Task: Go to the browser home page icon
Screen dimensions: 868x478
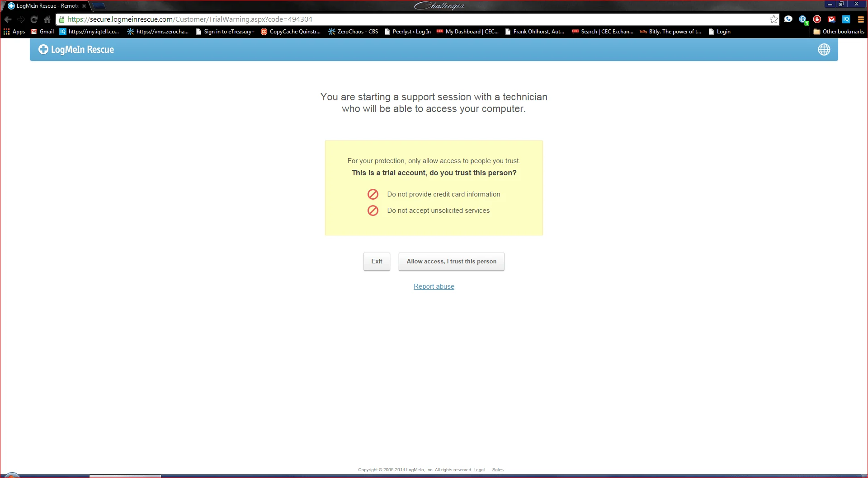Action: pyautogui.click(x=47, y=19)
